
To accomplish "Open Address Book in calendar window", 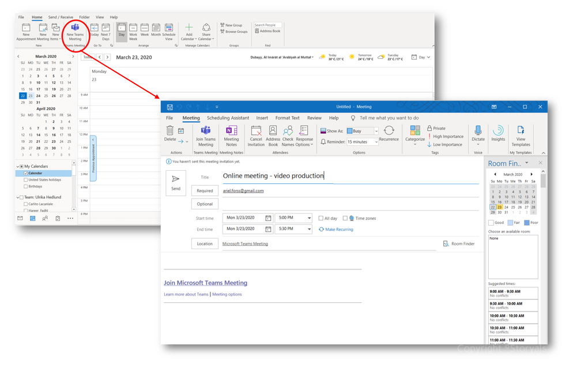I will pyautogui.click(x=267, y=31).
